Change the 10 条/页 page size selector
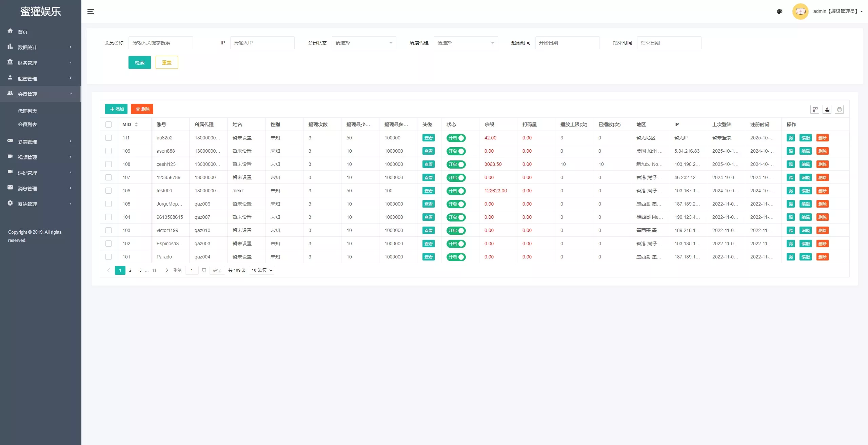868x445 pixels. (x=261, y=270)
